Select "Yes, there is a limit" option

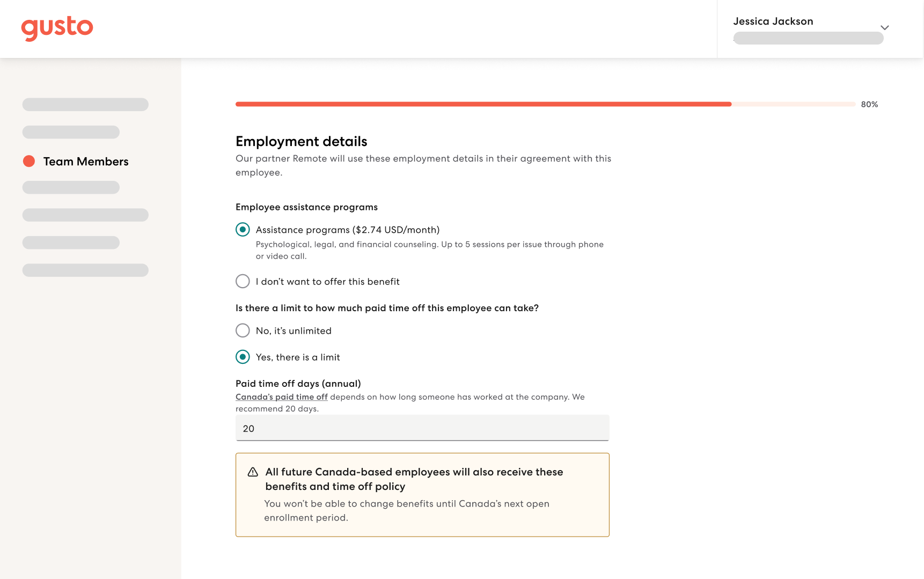tap(243, 357)
